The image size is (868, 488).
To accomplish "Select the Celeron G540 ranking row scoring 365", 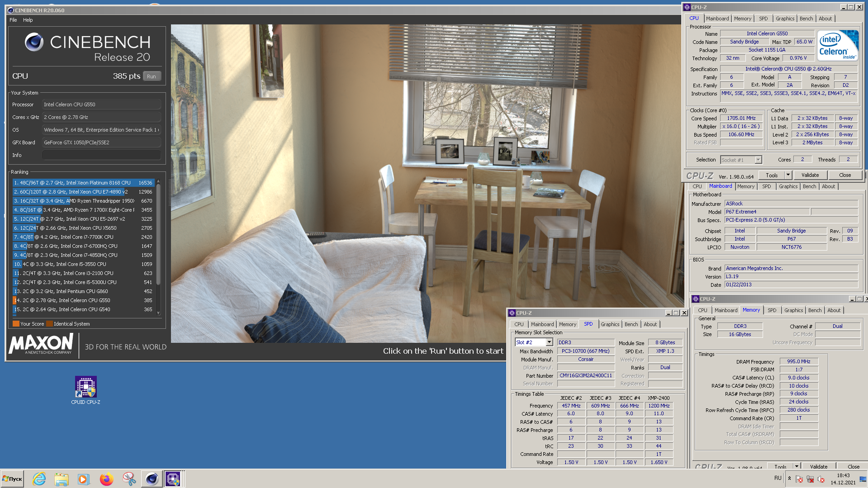I will click(x=83, y=309).
